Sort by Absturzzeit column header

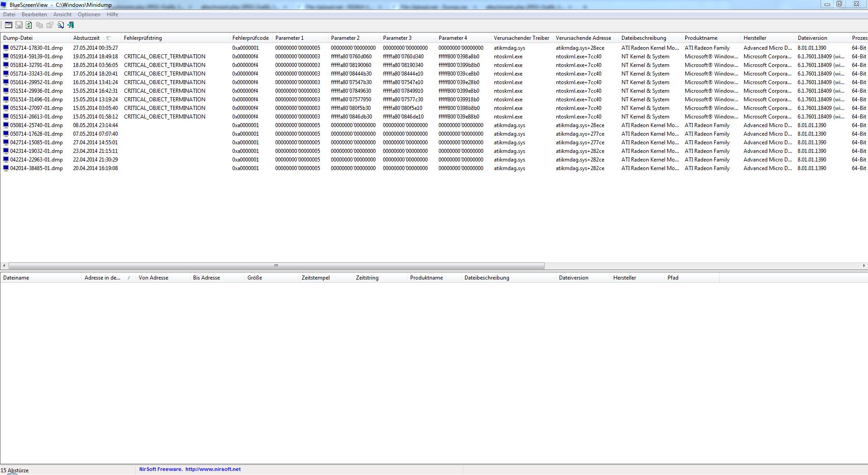[x=95, y=38]
